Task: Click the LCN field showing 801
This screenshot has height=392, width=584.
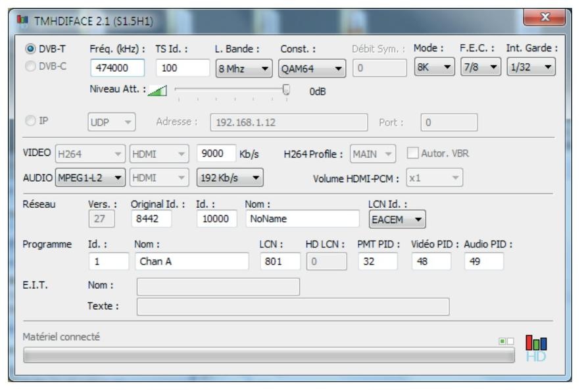Action: click(280, 261)
